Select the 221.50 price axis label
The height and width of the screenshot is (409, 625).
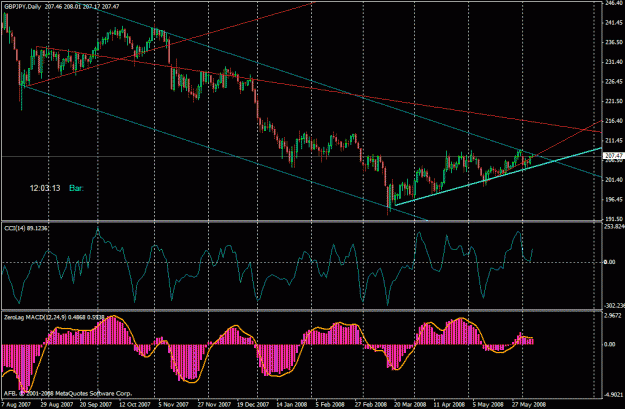point(615,101)
